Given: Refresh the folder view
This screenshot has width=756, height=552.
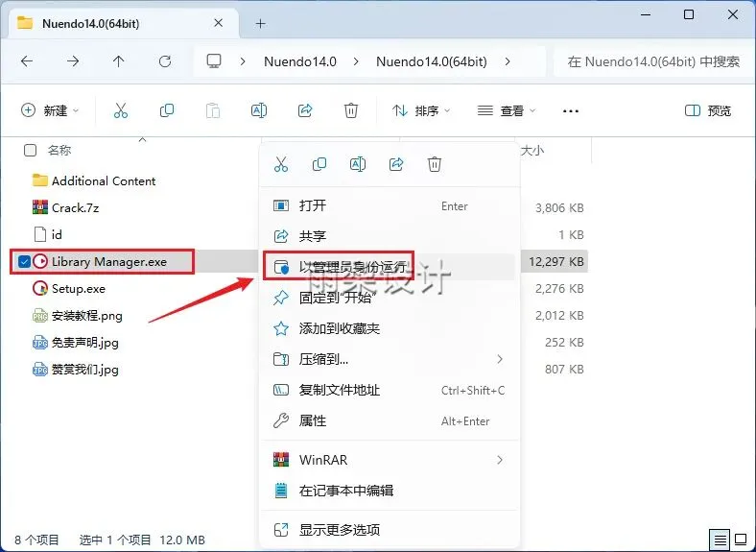Looking at the screenshot, I should [x=165, y=61].
